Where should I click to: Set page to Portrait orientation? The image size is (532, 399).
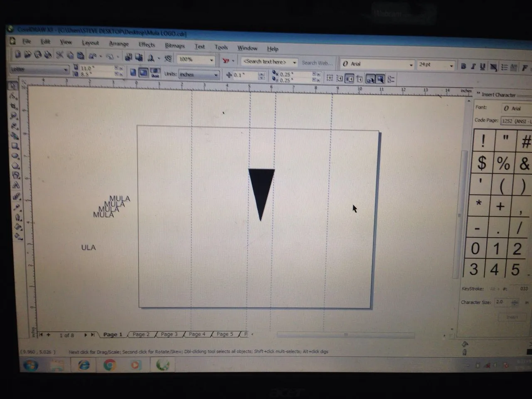tap(133, 73)
